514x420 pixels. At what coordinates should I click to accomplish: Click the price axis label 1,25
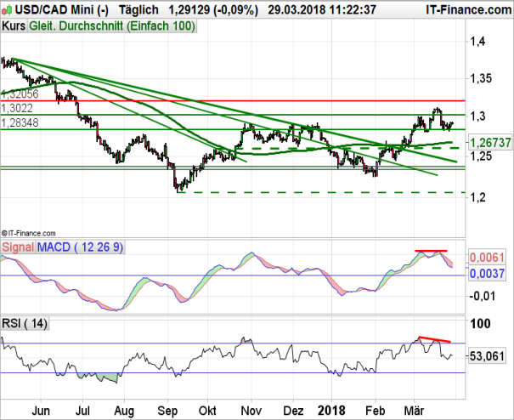pos(481,156)
